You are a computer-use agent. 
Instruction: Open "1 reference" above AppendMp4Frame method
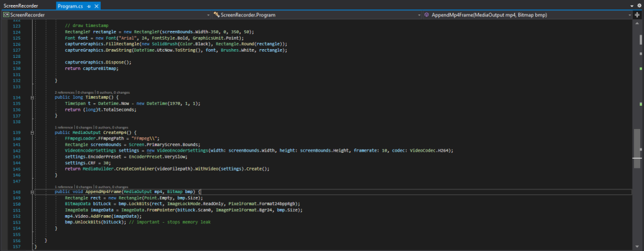pos(64,186)
